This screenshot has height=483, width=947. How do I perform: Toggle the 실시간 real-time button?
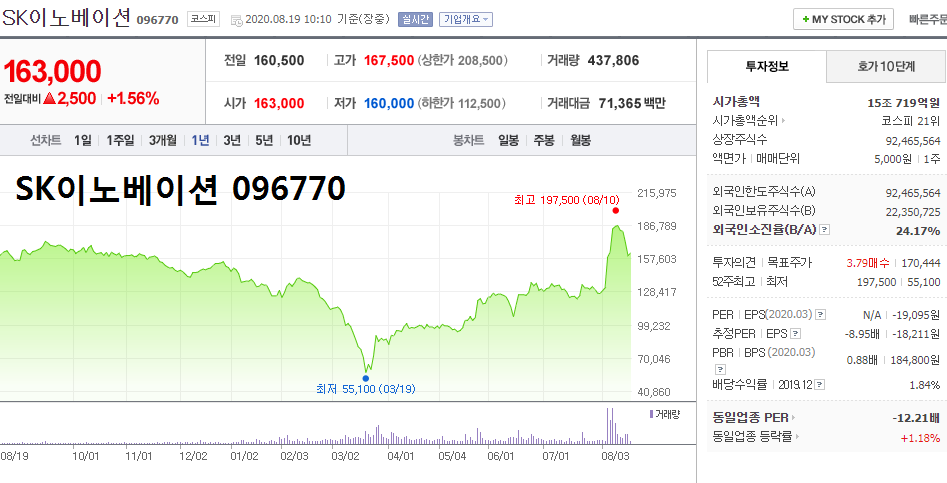click(x=416, y=19)
